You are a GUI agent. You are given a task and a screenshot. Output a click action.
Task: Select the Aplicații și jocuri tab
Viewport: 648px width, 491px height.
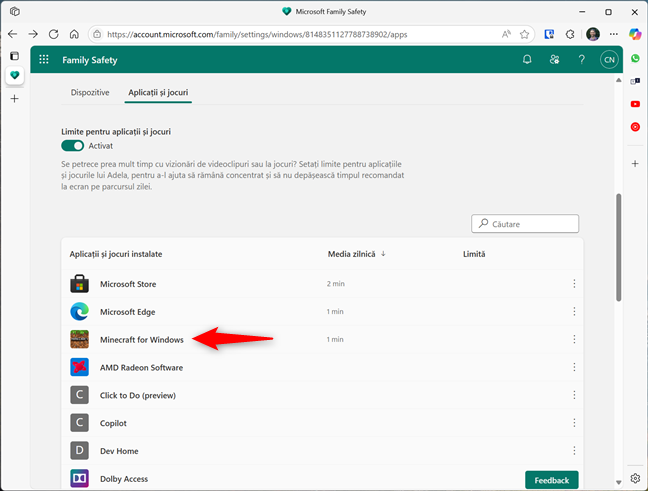(x=158, y=92)
